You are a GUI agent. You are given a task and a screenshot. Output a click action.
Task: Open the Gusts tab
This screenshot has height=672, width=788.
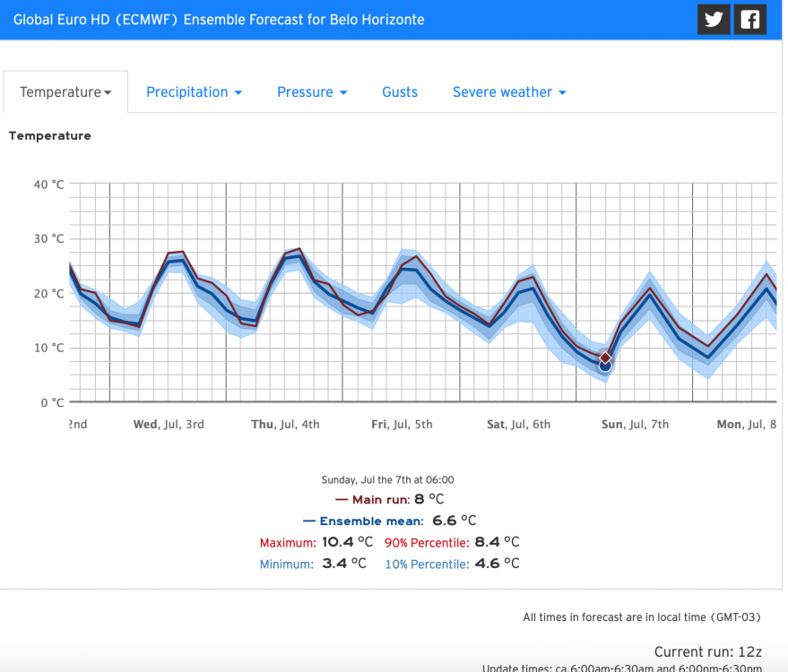pyautogui.click(x=400, y=92)
